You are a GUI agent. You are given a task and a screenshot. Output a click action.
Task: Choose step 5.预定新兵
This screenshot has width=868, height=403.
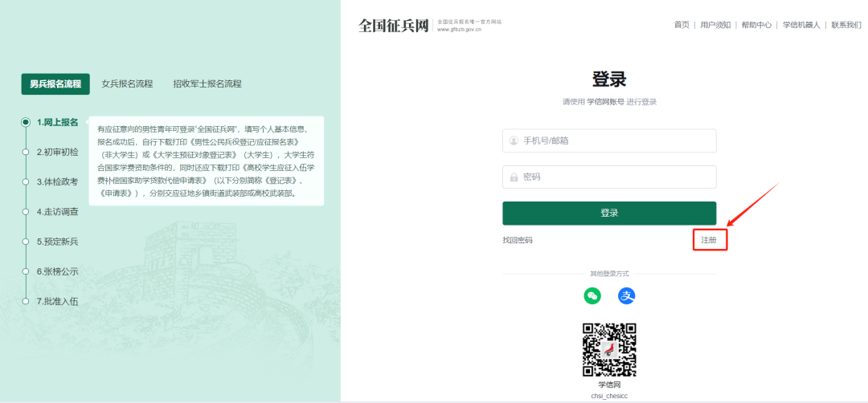click(x=57, y=242)
